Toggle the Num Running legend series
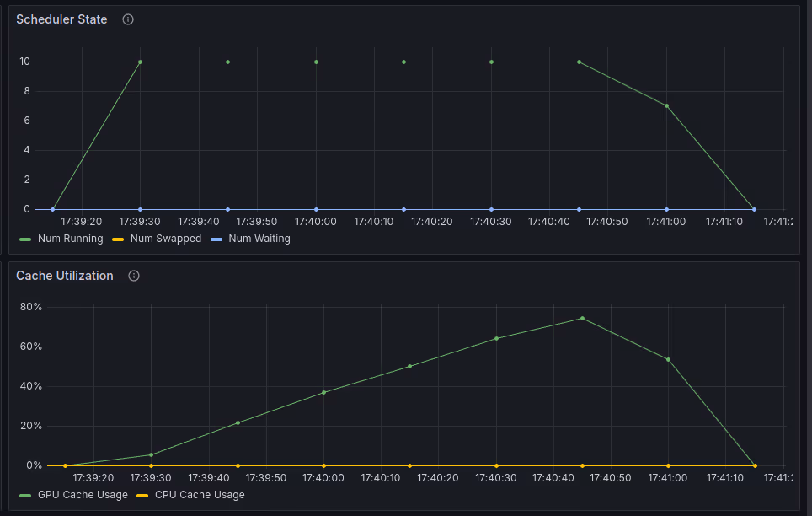This screenshot has height=516, width=812. point(71,239)
